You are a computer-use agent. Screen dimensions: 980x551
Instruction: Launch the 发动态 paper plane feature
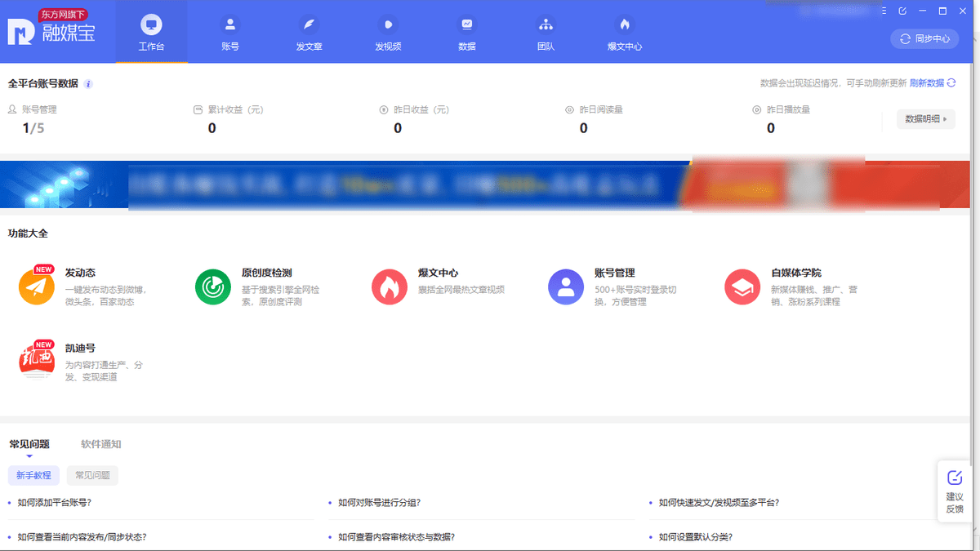tap(36, 287)
